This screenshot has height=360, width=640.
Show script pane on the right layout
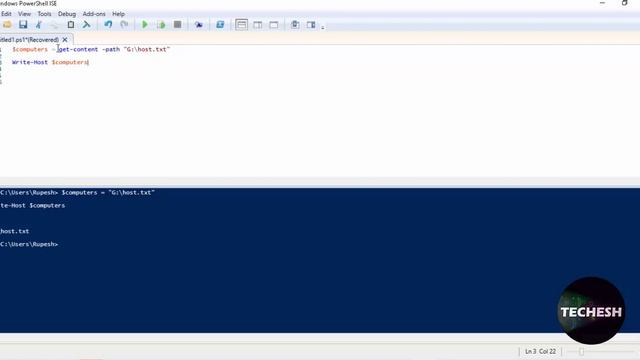[x=258, y=25]
